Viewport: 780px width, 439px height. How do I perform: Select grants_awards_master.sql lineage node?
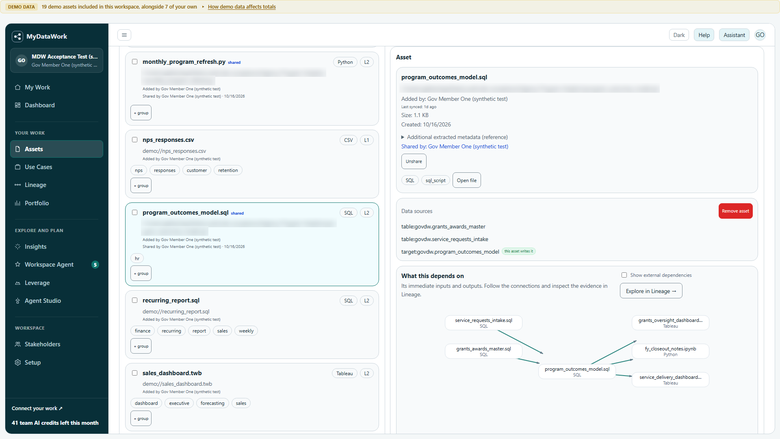484,351
